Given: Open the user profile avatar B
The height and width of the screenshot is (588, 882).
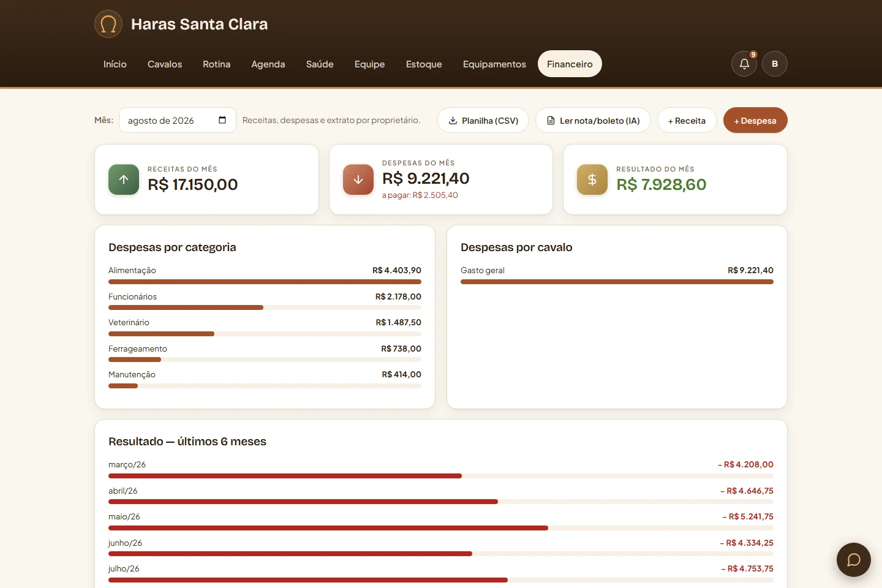Looking at the screenshot, I should click(x=775, y=64).
